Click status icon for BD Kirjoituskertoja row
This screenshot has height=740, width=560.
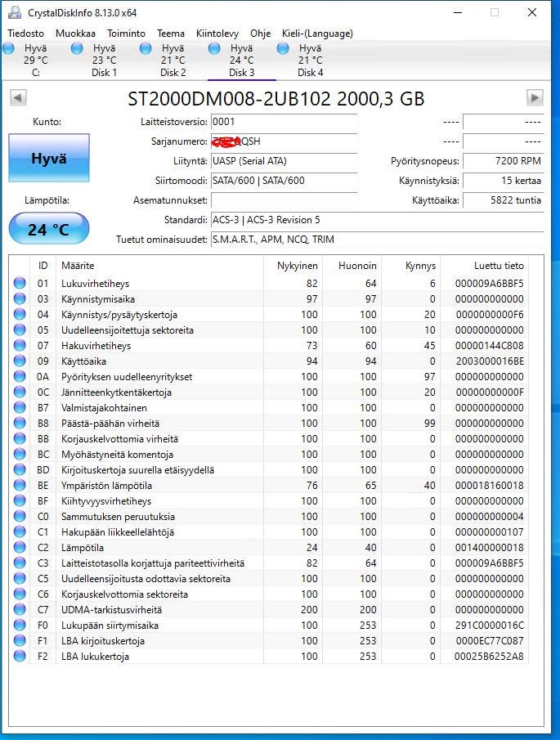pyautogui.click(x=20, y=470)
